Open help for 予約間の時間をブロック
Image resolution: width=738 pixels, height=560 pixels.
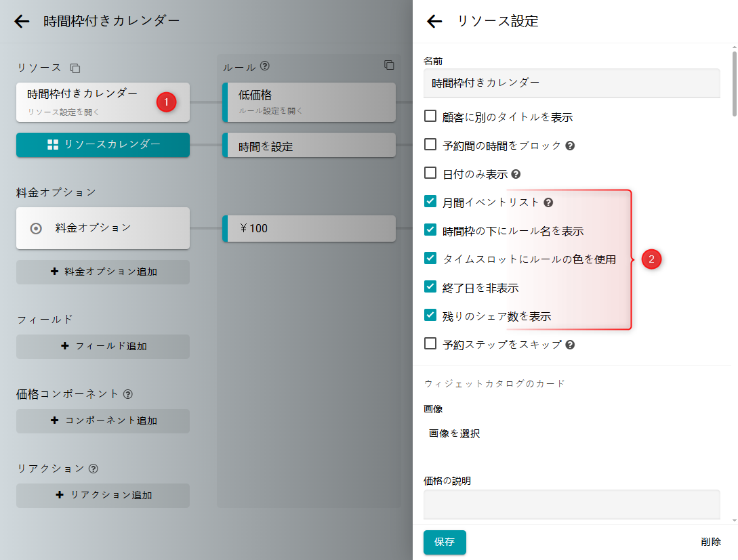click(570, 146)
